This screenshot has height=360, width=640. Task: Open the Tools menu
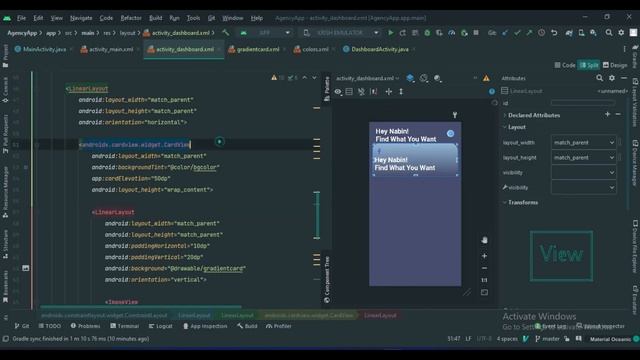point(193,18)
